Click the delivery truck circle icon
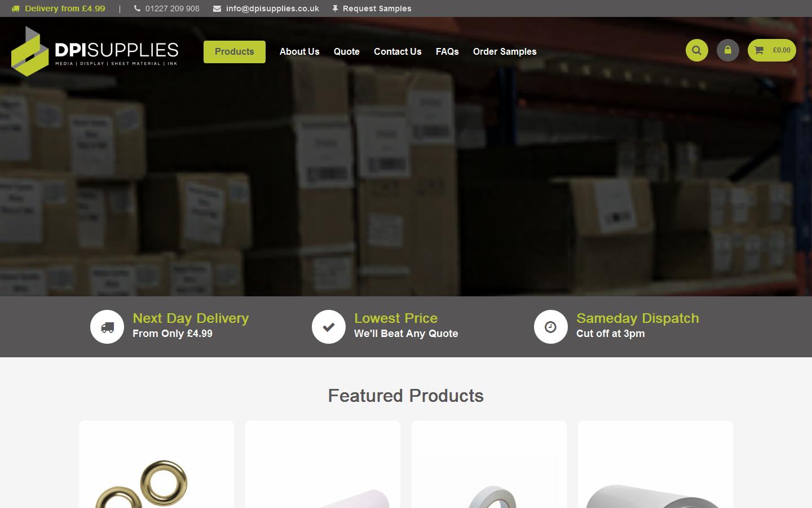The height and width of the screenshot is (508, 812). [107, 327]
